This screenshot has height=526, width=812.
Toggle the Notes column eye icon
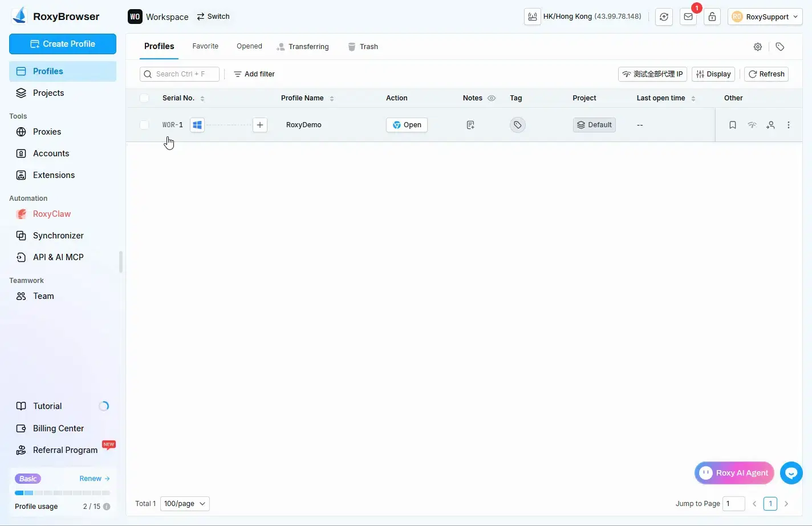point(492,98)
